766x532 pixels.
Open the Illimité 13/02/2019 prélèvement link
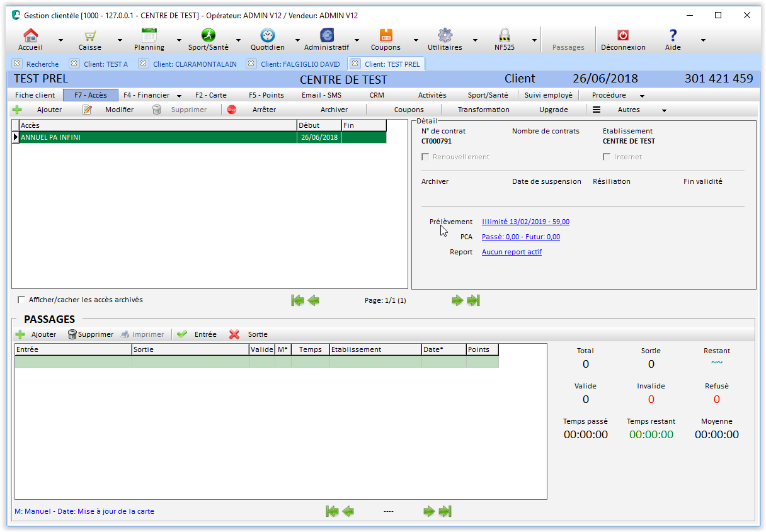[x=525, y=222]
